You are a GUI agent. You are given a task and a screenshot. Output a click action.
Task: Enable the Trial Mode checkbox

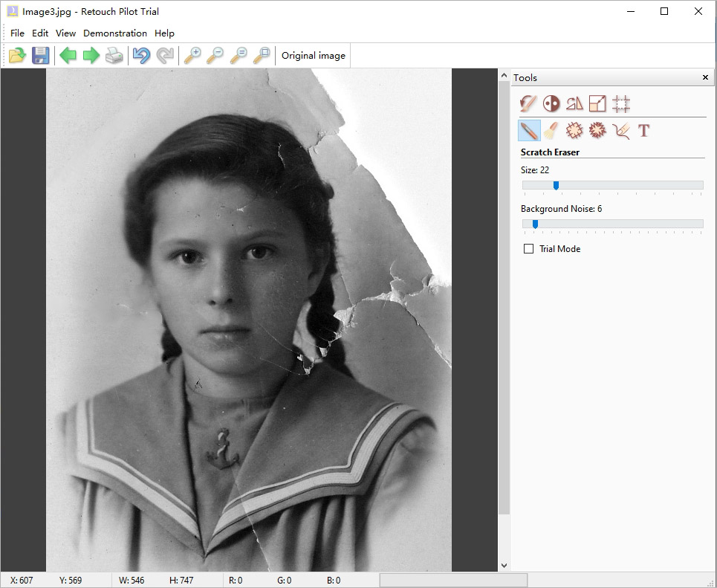point(528,249)
